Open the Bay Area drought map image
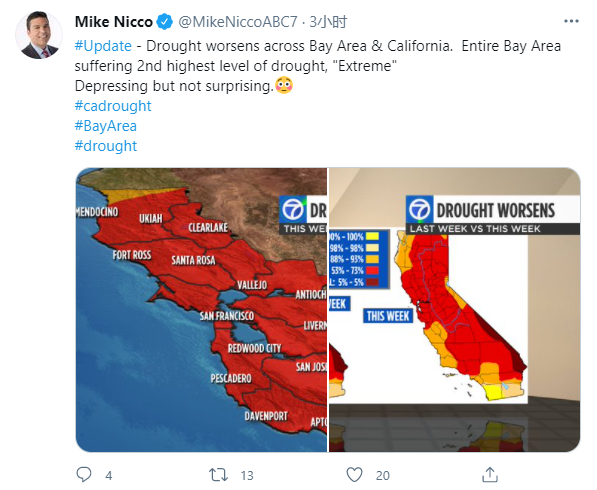The width and height of the screenshot is (597, 490). coord(201,310)
